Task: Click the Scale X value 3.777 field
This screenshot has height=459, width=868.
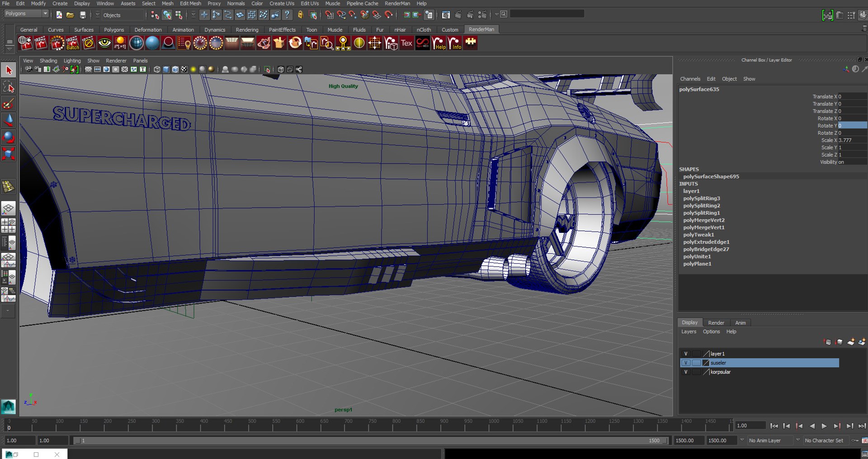Action: [852, 140]
